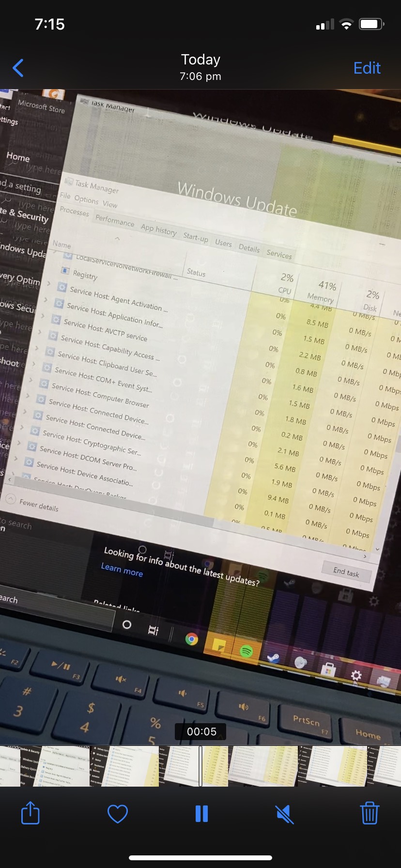Expand Service Host: Cryptographic Ser... row
The height and width of the screenshot is (868, 401).
tap(22, 428)
